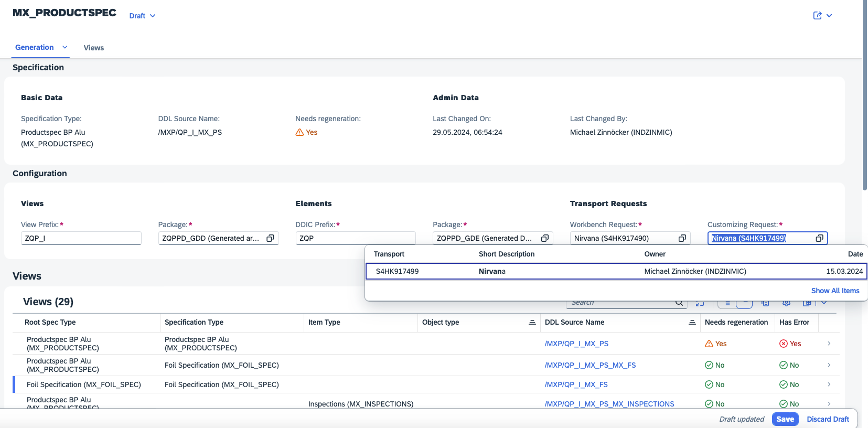This screenshot has width=868, height=428.
Task: Click the share/export icon at top right
Action: pyautogui.click(x=817, y=16)
